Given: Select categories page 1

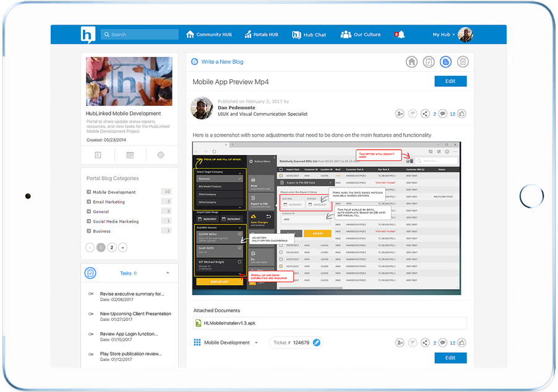Looking at the screenshot, I should [x=101, y=247].
